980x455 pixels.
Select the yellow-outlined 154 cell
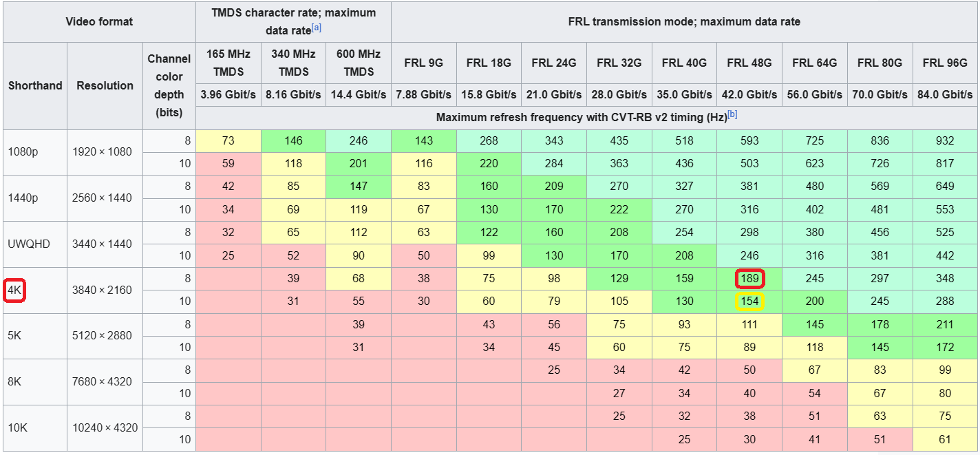click(749, 301)
